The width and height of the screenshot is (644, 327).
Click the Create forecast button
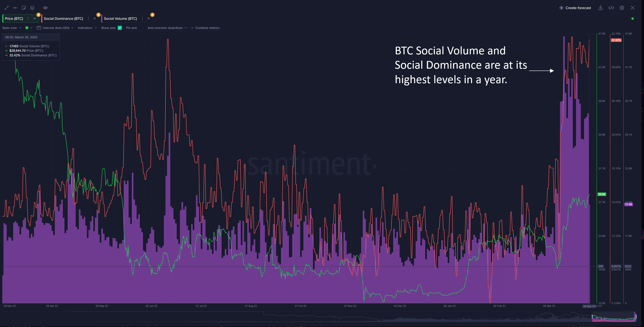[x=575, y=8]
